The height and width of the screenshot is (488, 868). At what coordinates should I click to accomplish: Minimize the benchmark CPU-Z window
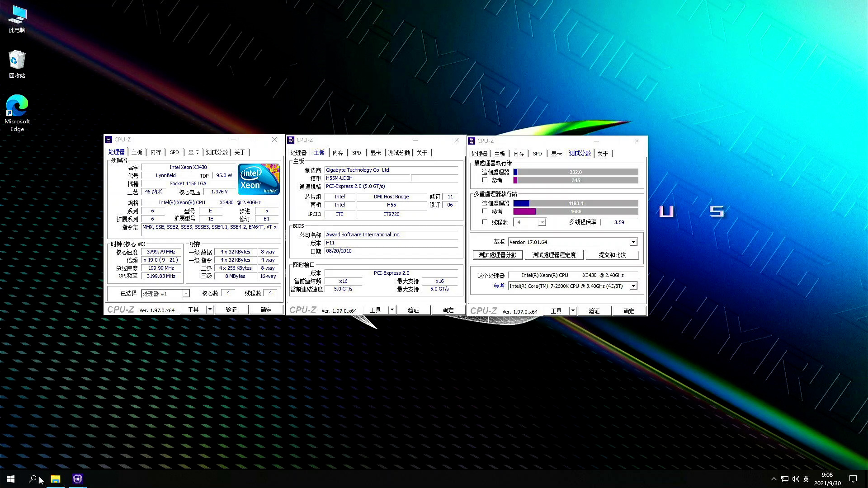click(x=596, y=141)
